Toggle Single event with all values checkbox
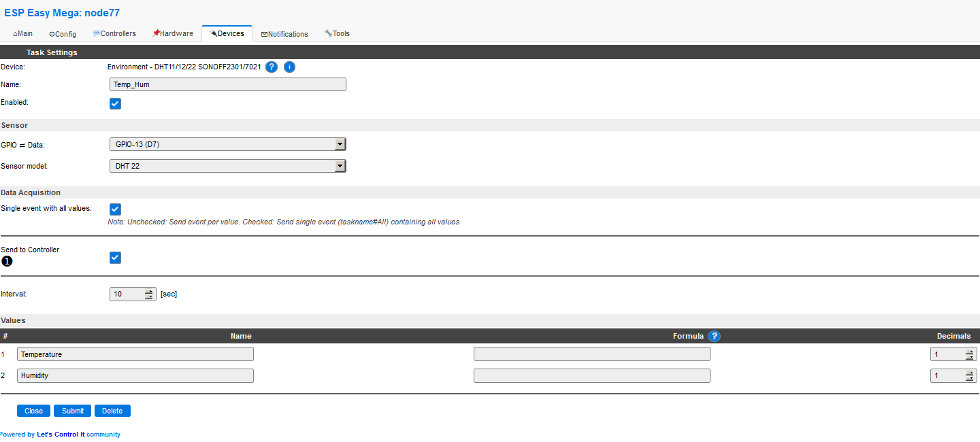 [116, 209]
